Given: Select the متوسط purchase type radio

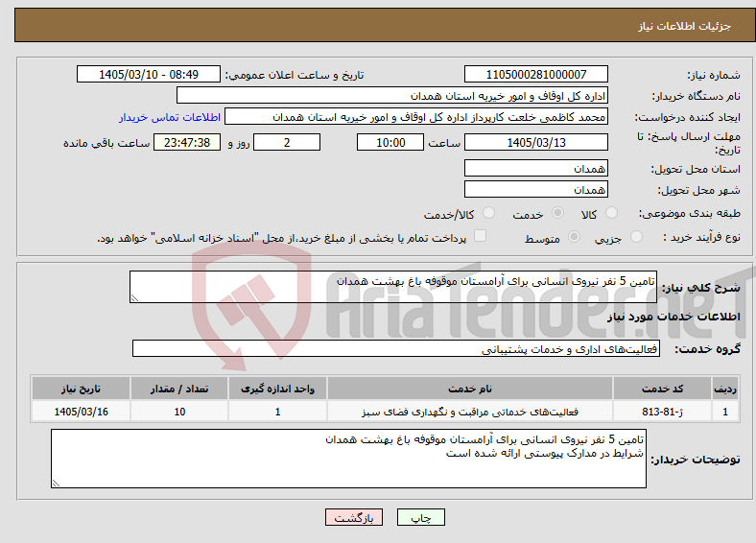Looking at the screenshot, I should coord(575,236).
